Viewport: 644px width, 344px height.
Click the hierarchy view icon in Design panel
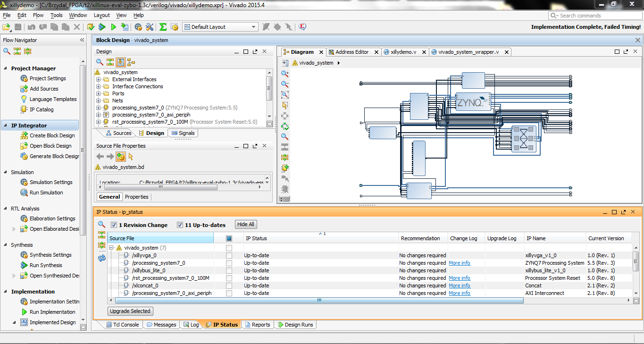131,62
